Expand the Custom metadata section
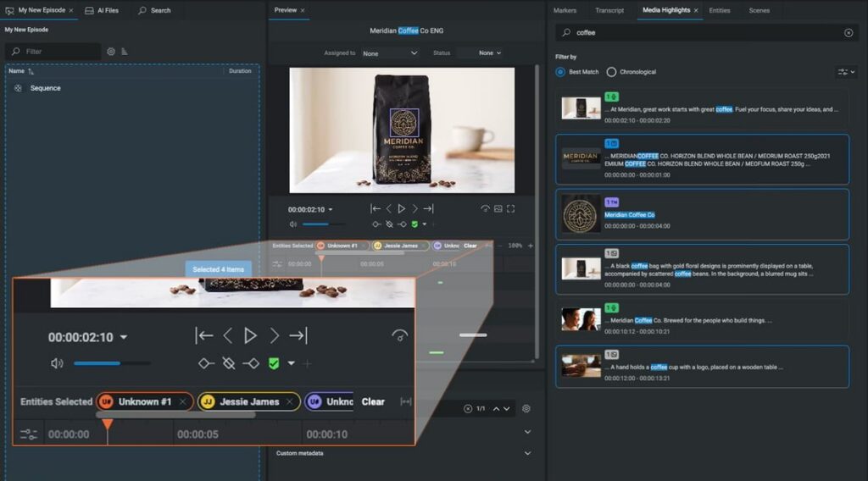This screenshot has height=481, width=868. pyautogui.click(x=527, y=453)
